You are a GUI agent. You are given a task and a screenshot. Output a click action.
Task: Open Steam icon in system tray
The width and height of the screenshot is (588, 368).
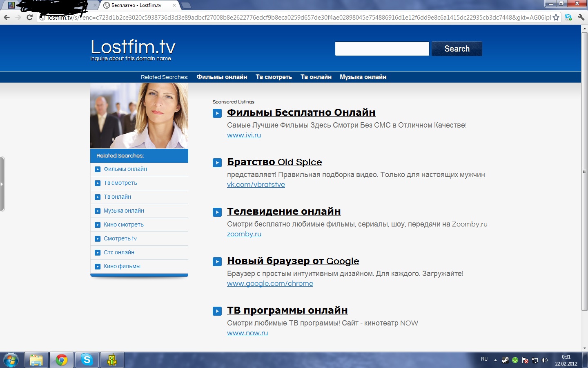(506, 360)
